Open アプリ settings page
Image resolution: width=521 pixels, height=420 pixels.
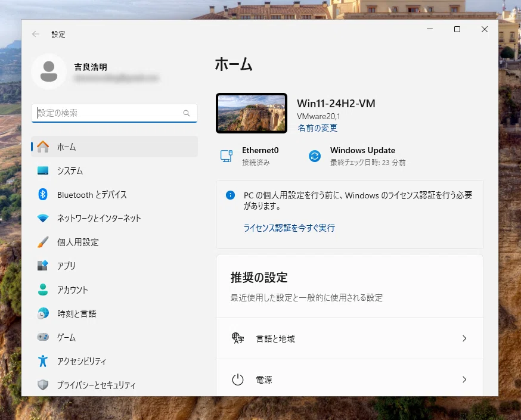coord(114,266)
